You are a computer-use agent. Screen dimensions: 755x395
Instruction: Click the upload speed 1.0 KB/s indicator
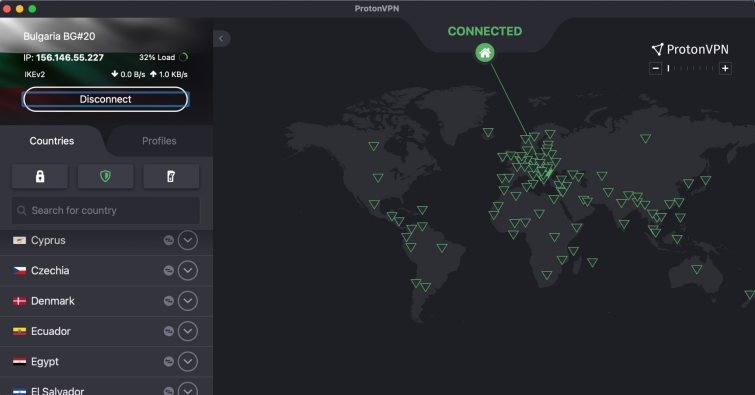coord(169,74)
